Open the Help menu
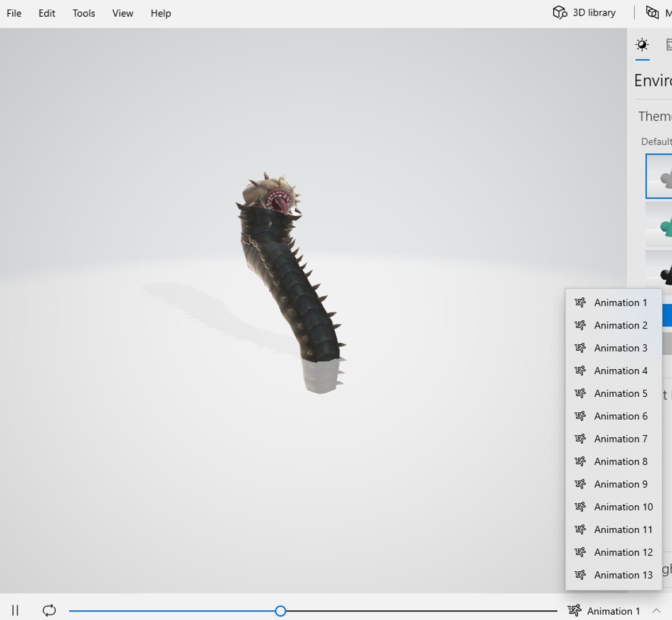This screenshot has height=620, width=672. click(161, 13)
